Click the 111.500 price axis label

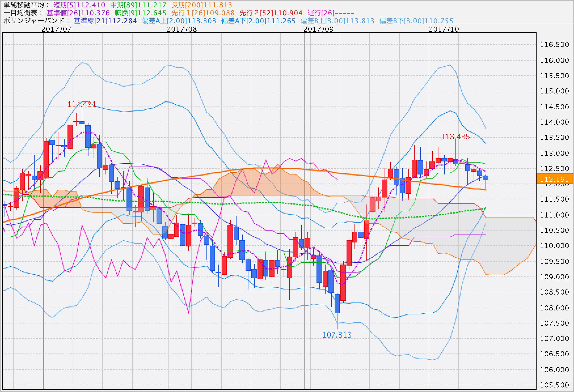point(554,199)
